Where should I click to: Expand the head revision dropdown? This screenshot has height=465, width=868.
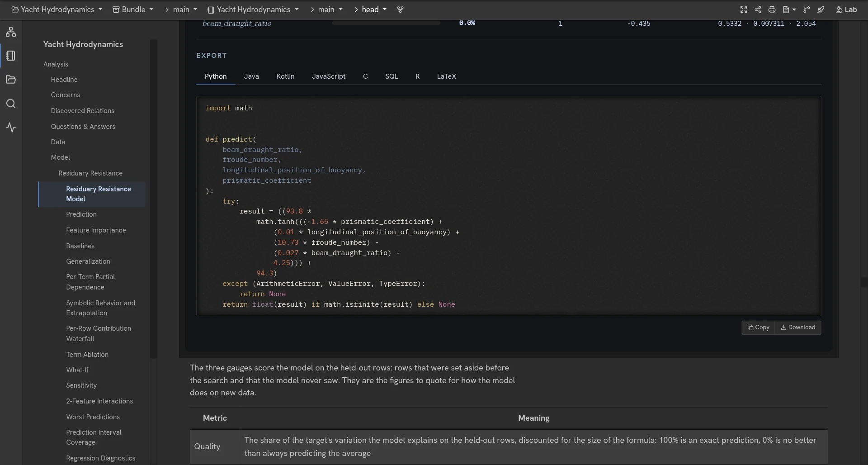click(x=374, y=9)
